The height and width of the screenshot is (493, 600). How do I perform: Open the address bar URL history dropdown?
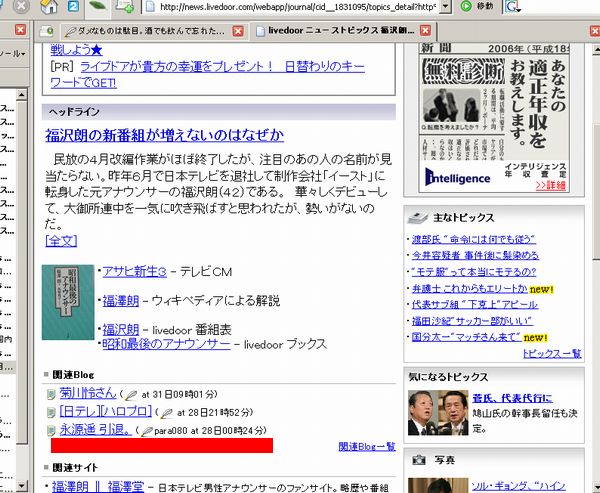(x=445, y=7)
